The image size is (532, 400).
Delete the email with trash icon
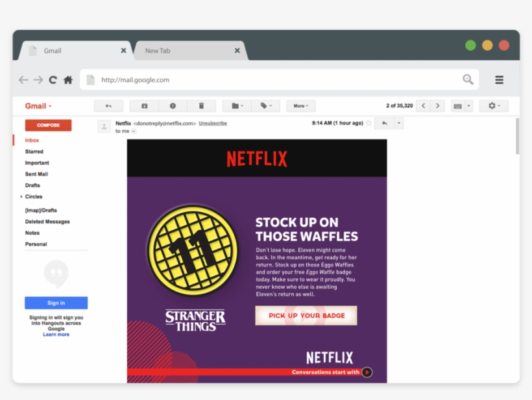[201, 106]
